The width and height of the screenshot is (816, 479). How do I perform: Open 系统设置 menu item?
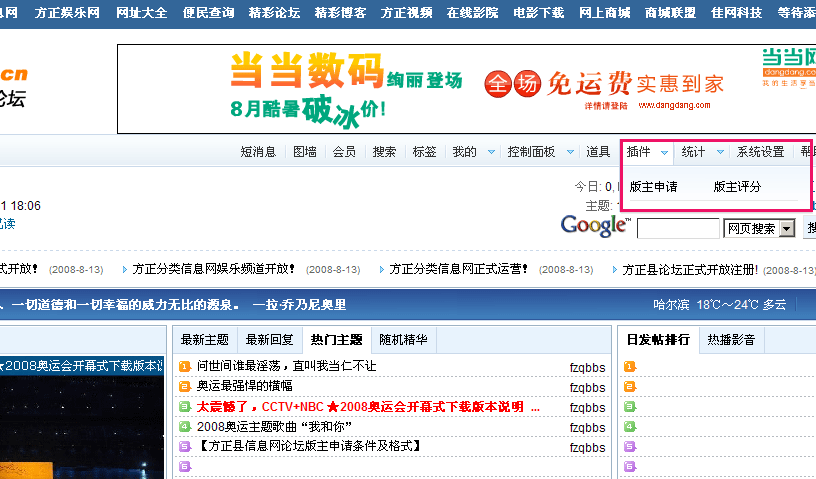(x=760, y=152)
